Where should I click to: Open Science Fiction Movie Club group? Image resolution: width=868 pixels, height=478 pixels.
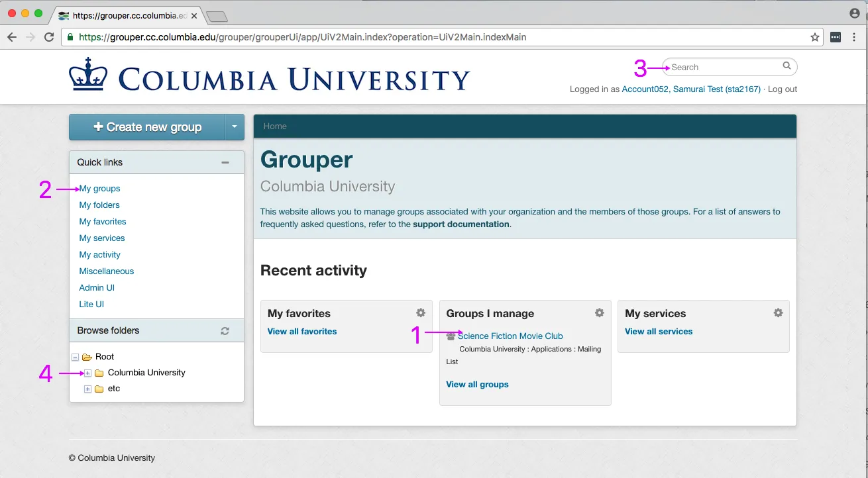(510, 336)
